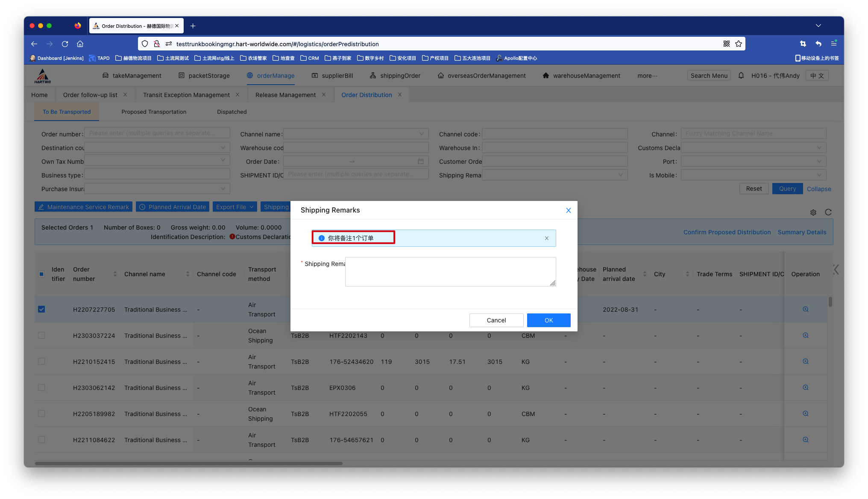Click Cancel in the Shipping Remarks dialog
The image size is (868, 499).
[x=496, y=320]
